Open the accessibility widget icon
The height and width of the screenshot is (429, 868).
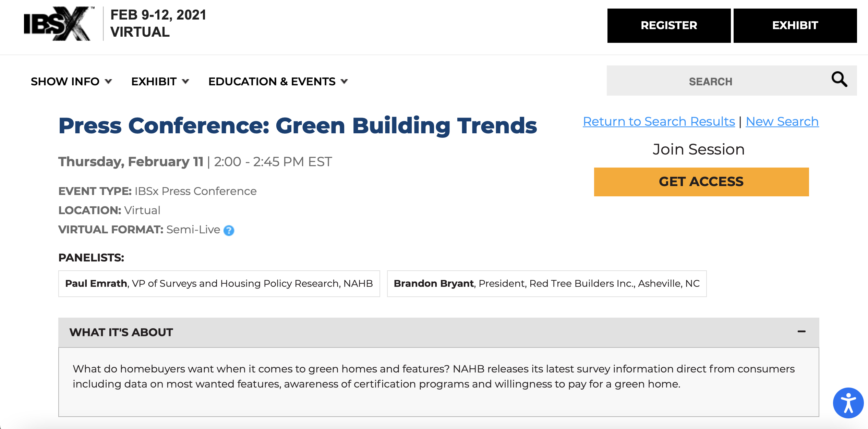pos(848,403)
